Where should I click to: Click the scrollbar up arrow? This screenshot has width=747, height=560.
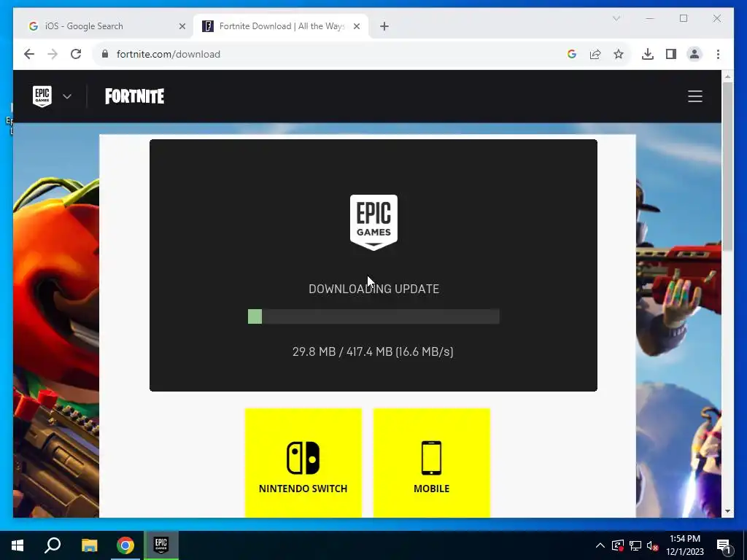(x=727, y=76)
